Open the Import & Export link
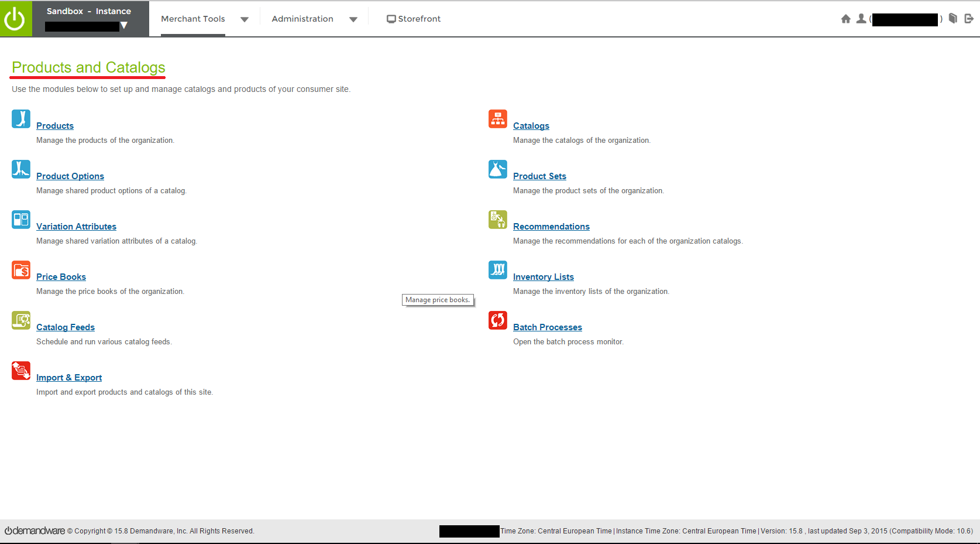This screenshot has height=544, width=980. pyautogui.click(x=69, y=378)
